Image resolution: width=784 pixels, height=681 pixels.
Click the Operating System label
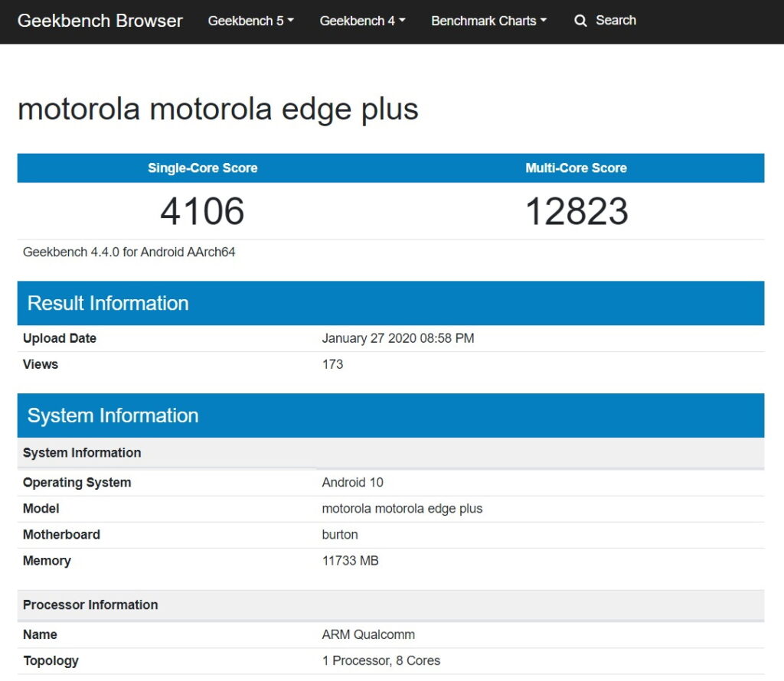77,483
